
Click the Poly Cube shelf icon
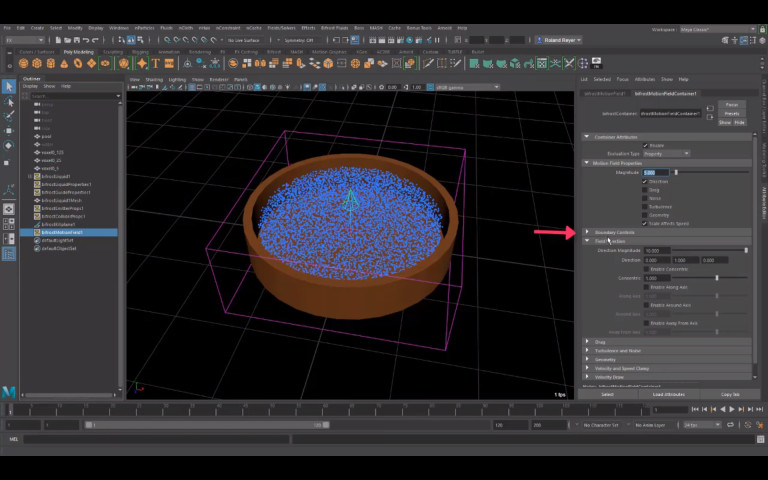[37, 64]
